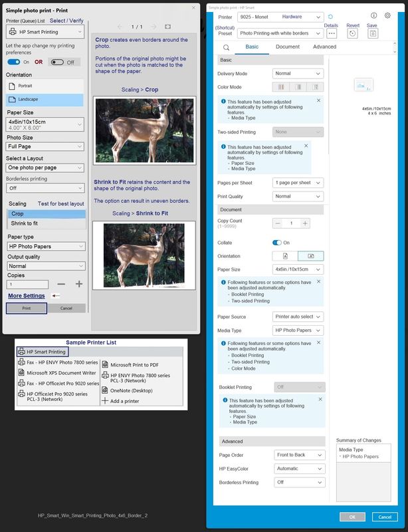
Task: Select the first Color Mode icon
Action: (281, 87)
